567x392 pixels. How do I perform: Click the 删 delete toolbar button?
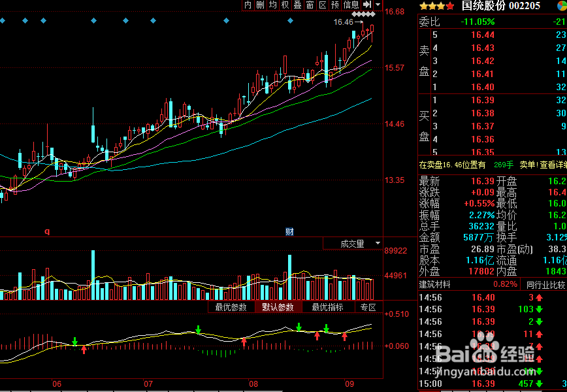coord(260,5)
